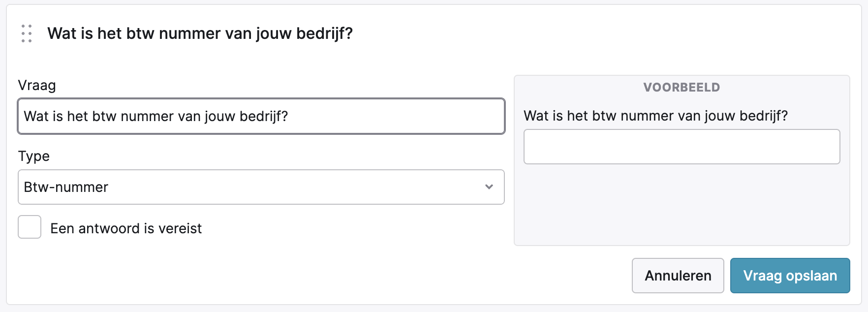Screen dimensions: 868x312
Task: Enable the 'Een antwoord is vereist' checkbox
Action: [30, 227]
